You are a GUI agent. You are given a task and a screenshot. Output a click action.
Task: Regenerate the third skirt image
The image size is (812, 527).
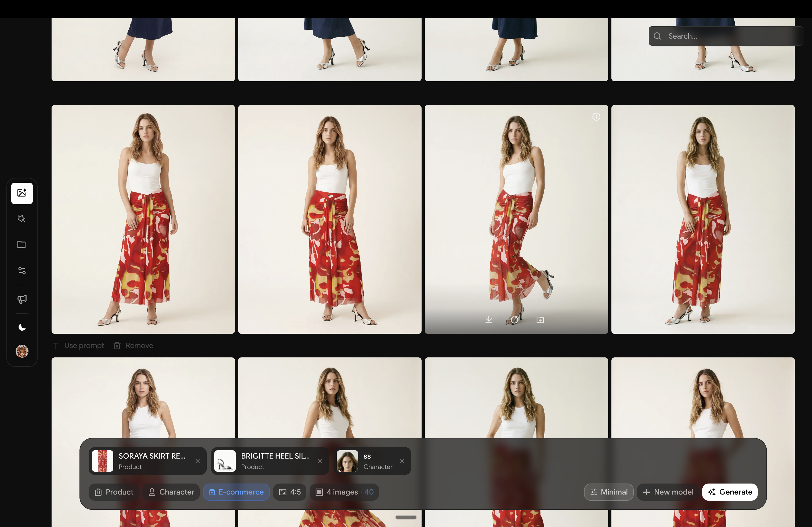pos(514,320)
